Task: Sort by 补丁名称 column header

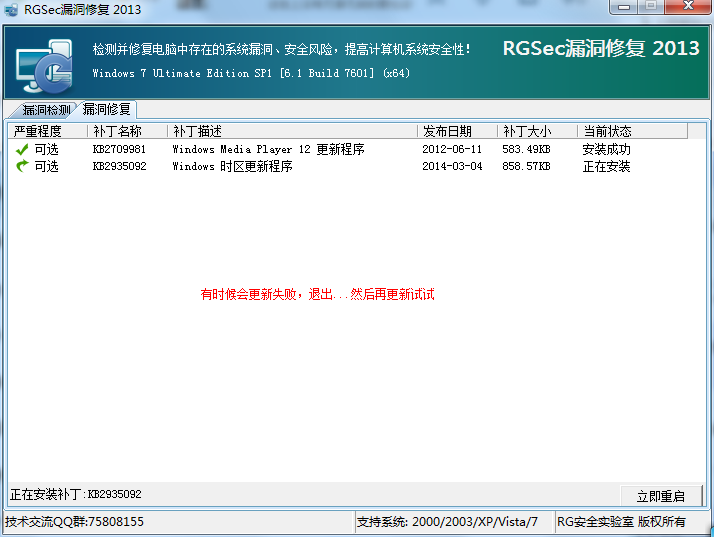Action: pos(127,131)
